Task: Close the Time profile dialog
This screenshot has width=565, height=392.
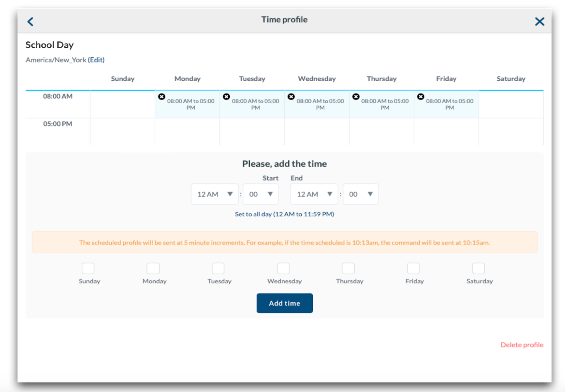Action: click(539, 22)
